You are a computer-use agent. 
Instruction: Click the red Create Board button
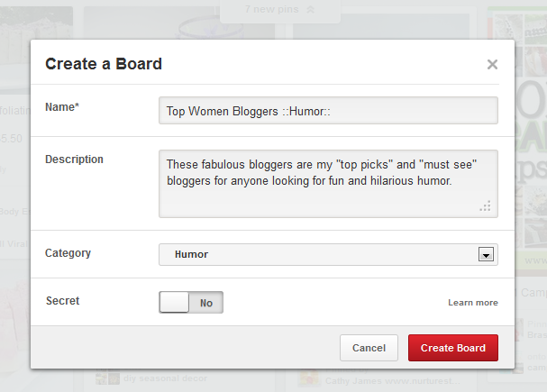pos(453,348)
